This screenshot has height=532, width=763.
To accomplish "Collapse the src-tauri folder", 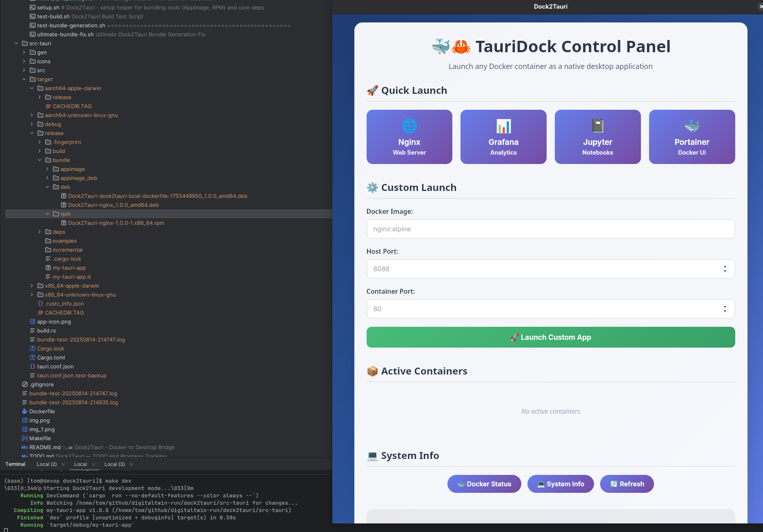I will point(16,43).
